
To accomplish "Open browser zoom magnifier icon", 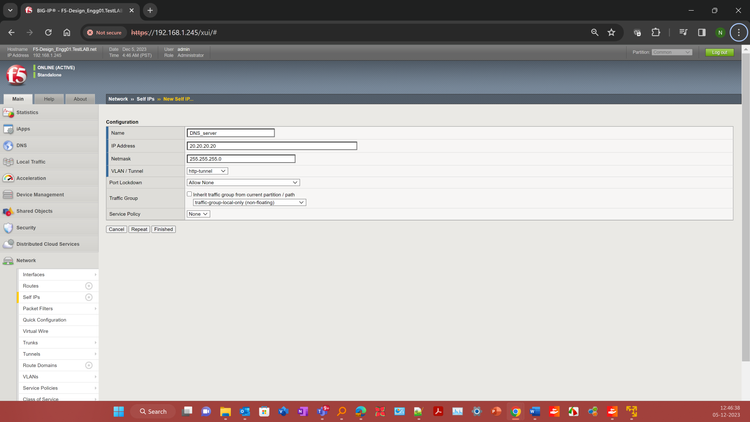I will tap(595, 33).
